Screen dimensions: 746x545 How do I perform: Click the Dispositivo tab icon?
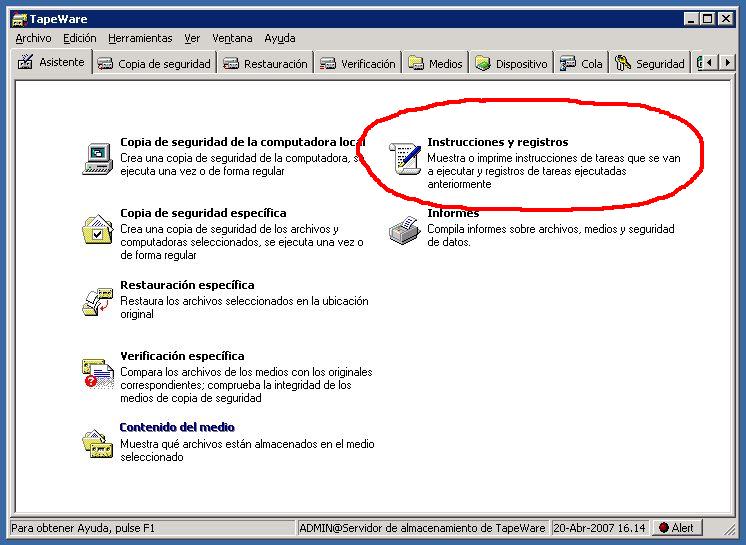(x=483, y=63)
